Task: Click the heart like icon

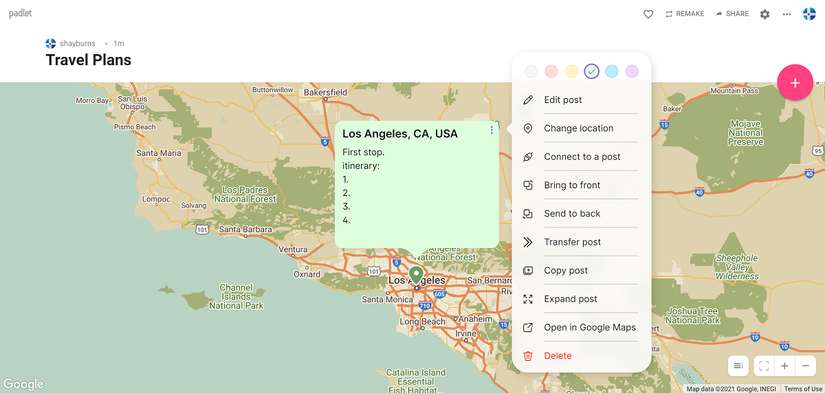Action: coord(648,14)
